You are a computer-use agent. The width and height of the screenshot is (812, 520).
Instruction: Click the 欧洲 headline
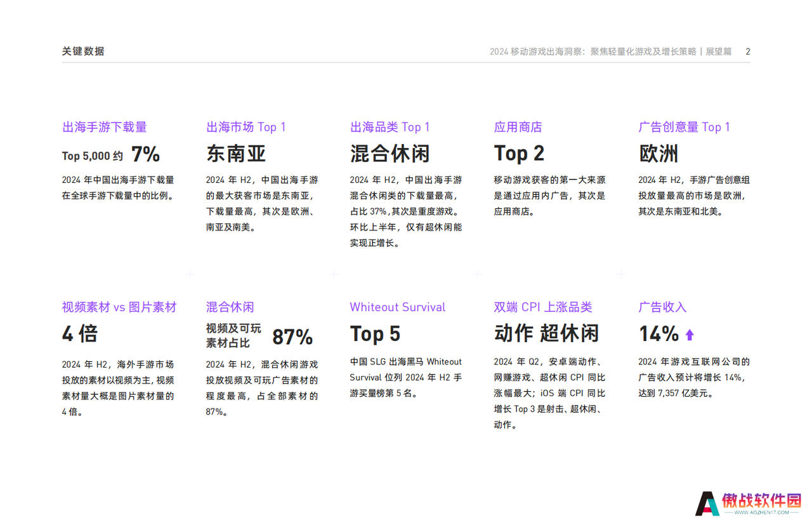click(x=658, y=154)
